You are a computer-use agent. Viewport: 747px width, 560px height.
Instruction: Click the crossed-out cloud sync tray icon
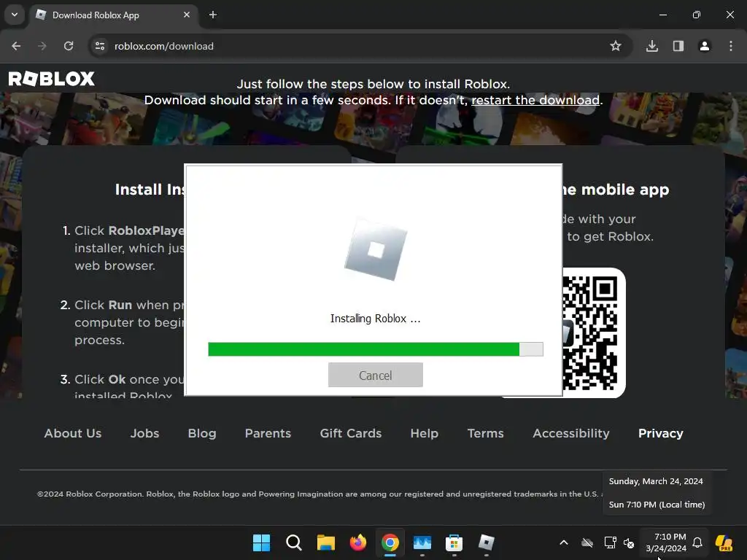coord(587,542)
